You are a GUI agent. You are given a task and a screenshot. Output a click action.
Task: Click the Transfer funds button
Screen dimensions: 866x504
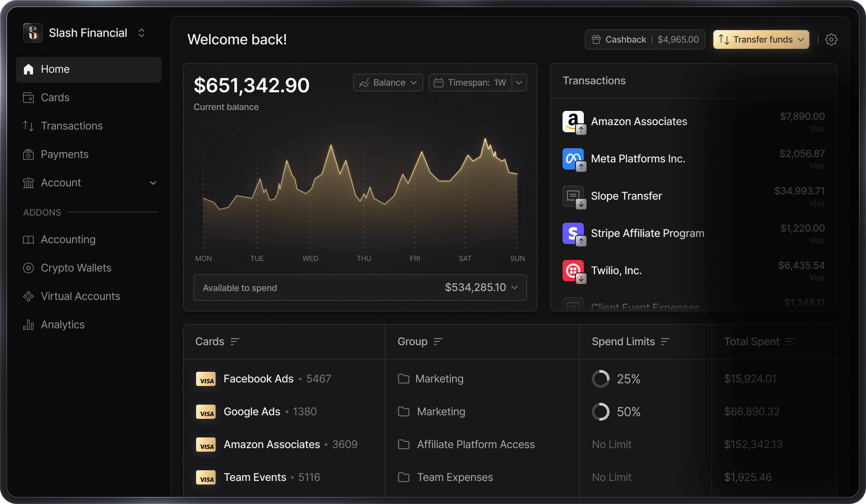pos(761,39)
